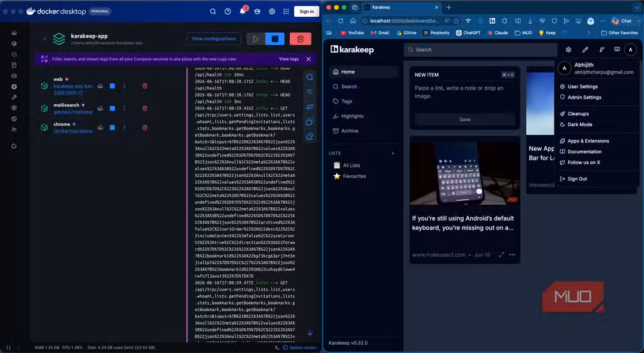Open a new browser tab
644x353 pixels.
448,7
